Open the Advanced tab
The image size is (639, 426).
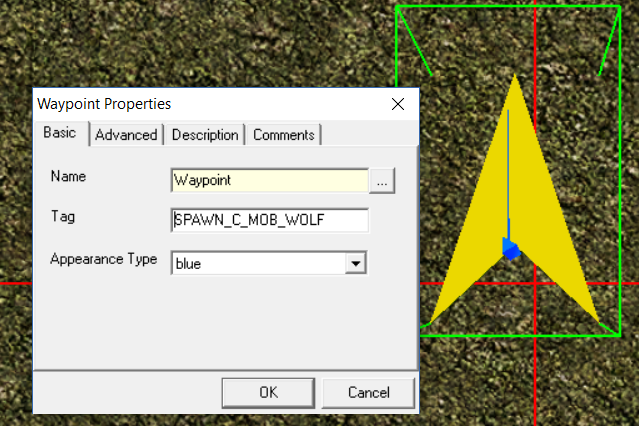[x=126, y=135]
